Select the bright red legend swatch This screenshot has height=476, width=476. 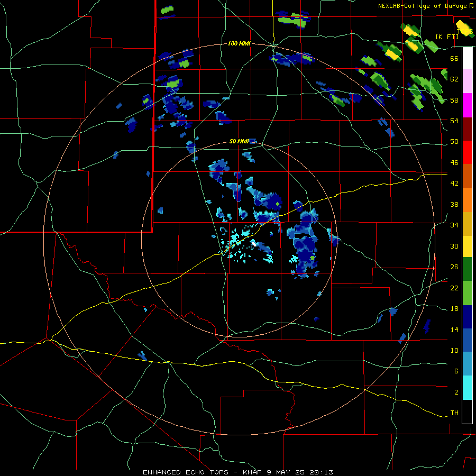point(467,152)
